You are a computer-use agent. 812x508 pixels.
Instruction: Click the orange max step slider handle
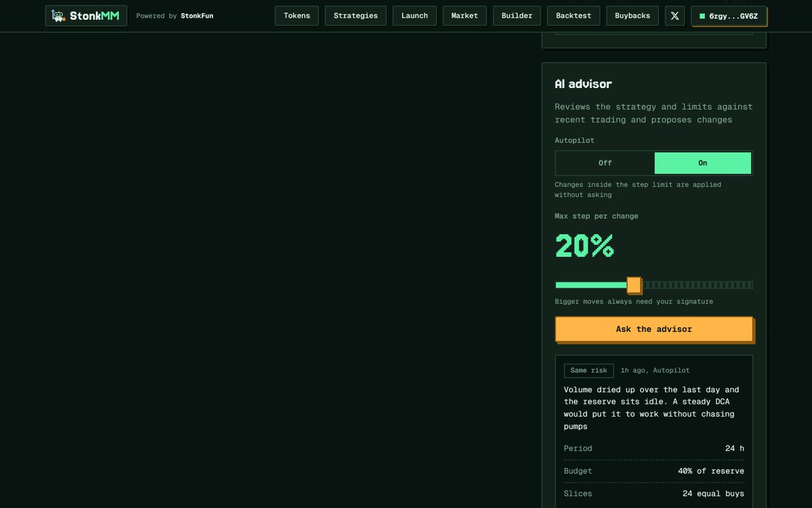coord(634,285)
